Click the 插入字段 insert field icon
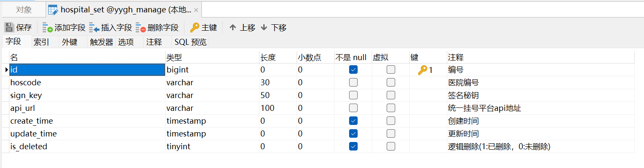The image size is (644, 168). (94, 28)
